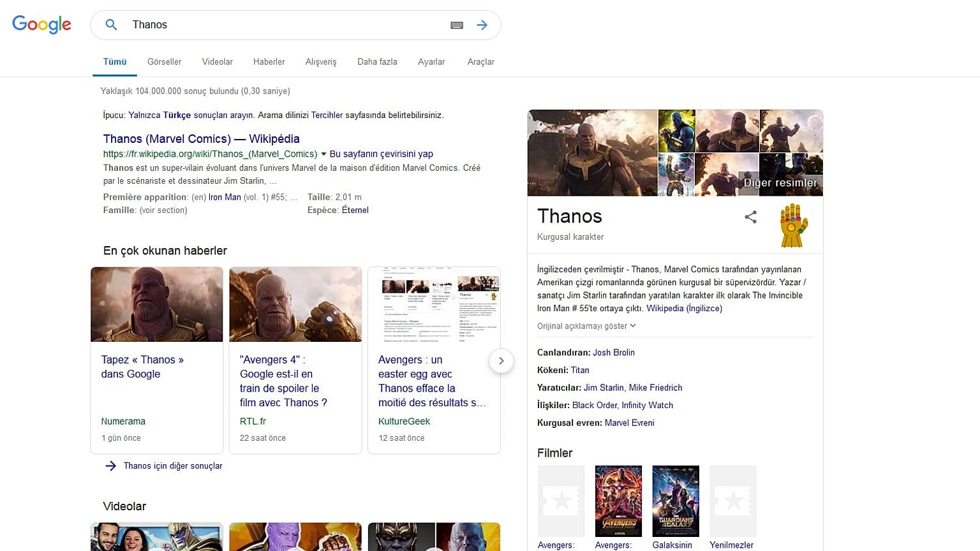Click arrow icon before Thanos için diğer sonuçlar

pos(110,466)
